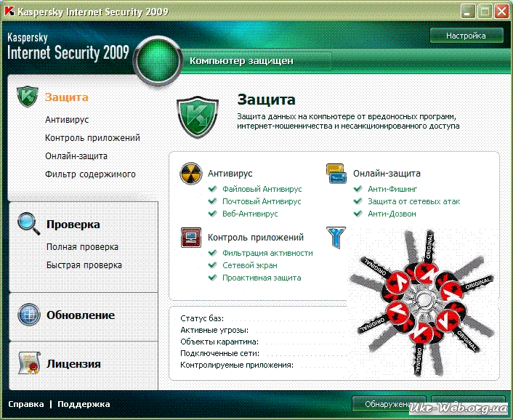
Task: Click the Подключенные сети row
Action: (263, 353)
